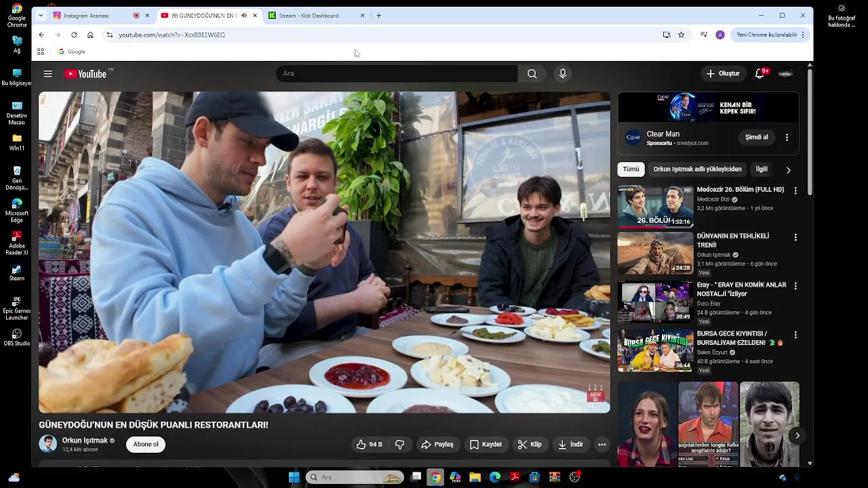The width and height of the screenshot is (868, 488).
Task: Open the YouTube notifications bell
Action: click(x=760, y=73)
